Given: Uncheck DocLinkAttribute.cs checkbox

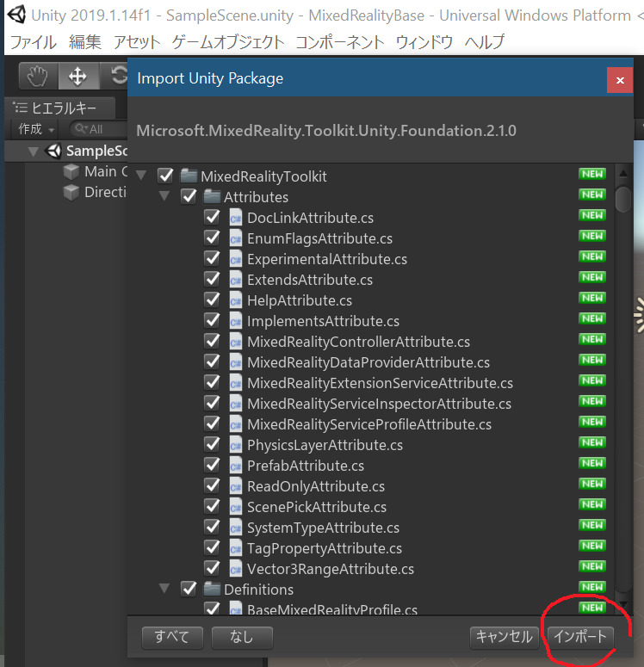Looking at the screenshot, I should [x=212, y=218].
